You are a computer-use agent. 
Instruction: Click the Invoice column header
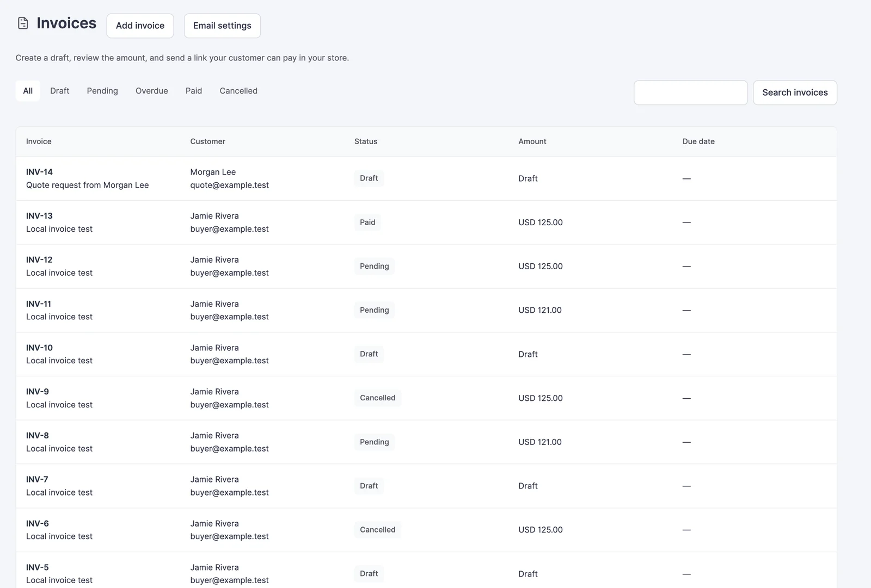coord(39,141)
